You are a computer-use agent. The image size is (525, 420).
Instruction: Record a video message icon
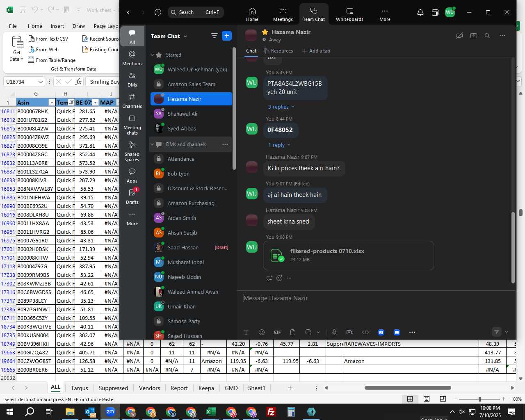(x=350, y=332)
